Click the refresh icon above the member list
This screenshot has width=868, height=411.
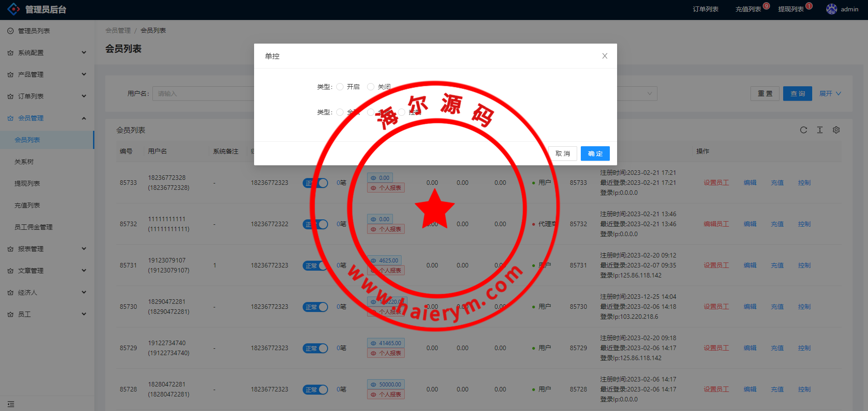point(804,130)
